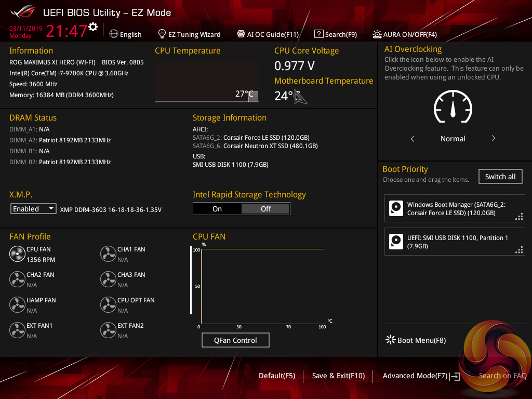Click the EXT FAN2 fan icon
This screenshot has width=532, height=399.
[x=108, y=330]
